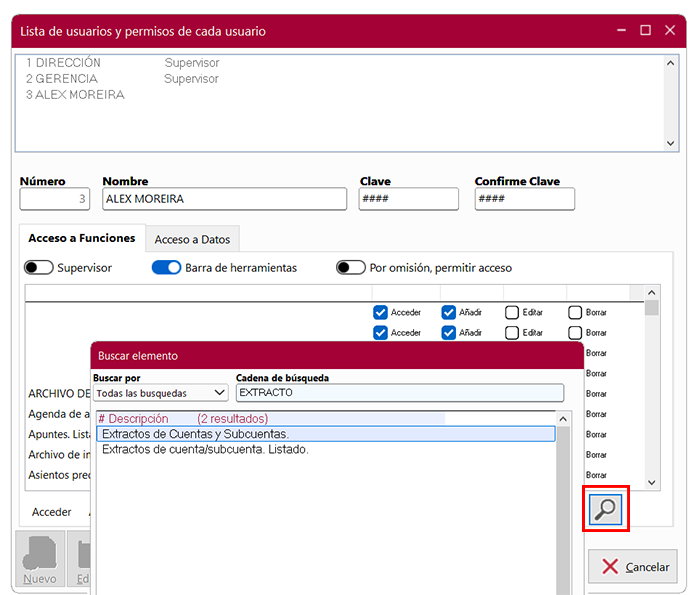
Task: Click the user list scroll-down arrow
Action: 671,144
